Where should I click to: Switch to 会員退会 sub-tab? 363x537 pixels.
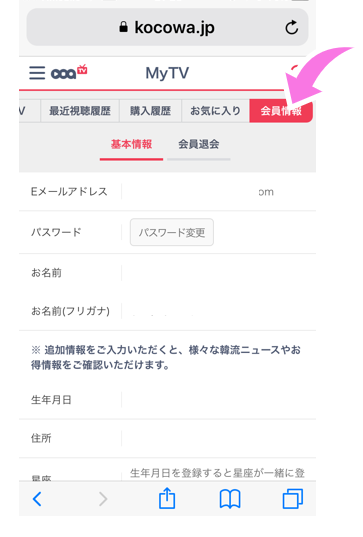tap(199, 145)
